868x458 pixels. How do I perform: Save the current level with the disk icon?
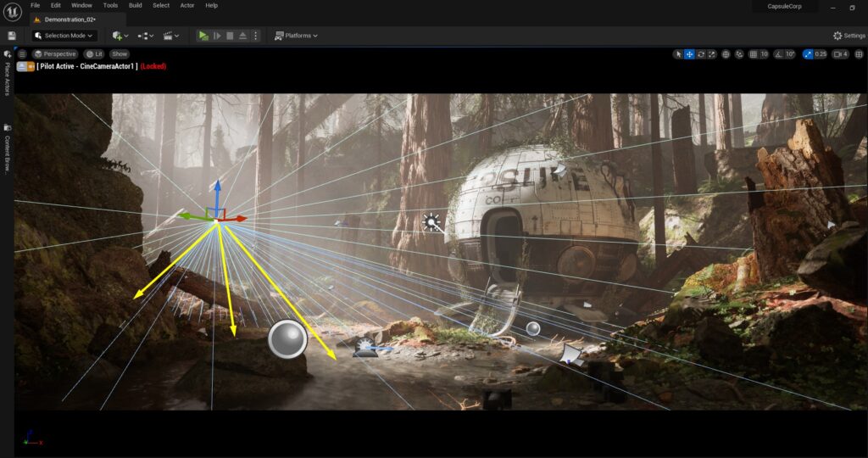click(x=12, y=36)
